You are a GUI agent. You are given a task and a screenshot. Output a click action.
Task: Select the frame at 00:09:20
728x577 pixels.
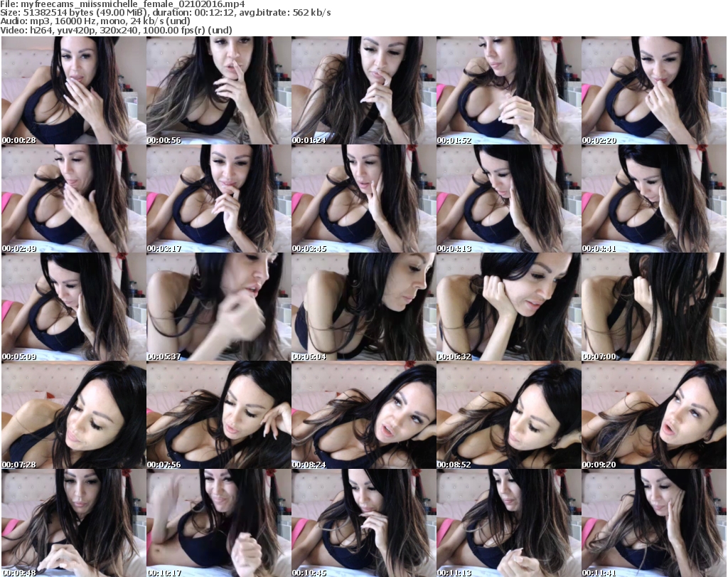[x=653, y=415]
